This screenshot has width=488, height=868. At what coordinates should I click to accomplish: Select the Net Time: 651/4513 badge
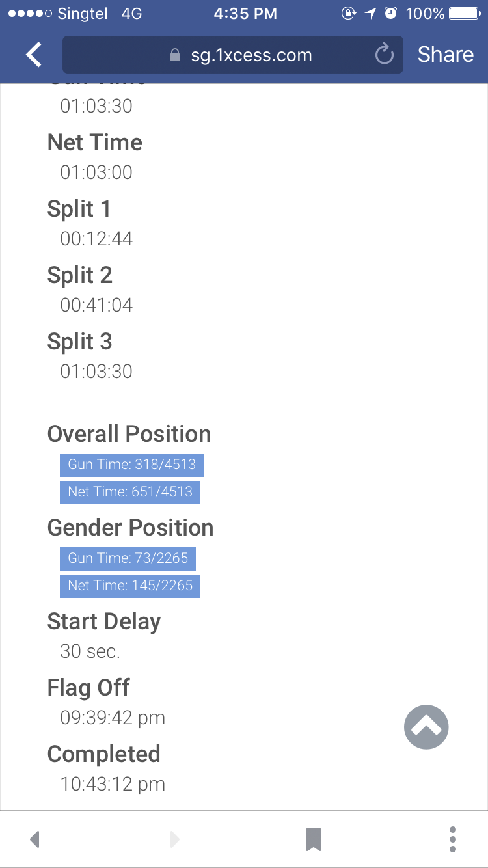point(130,492)
